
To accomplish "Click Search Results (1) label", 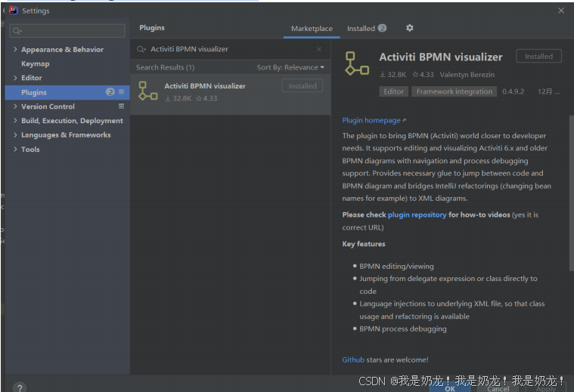I will pos(165,67).
